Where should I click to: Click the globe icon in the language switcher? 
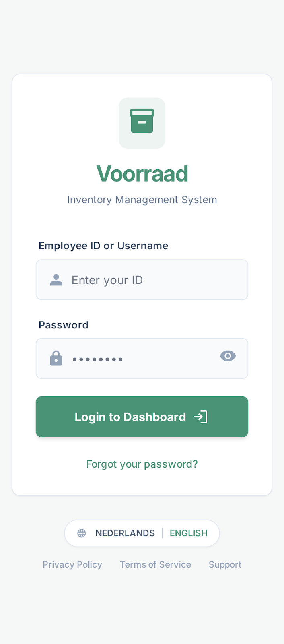(82, 533)
